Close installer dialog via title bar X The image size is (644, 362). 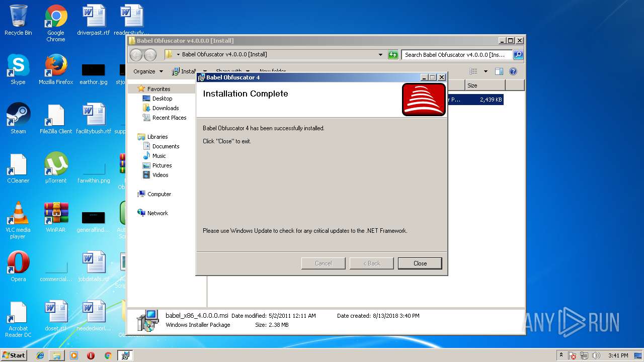pyautogui.click(x=442, y=77)
